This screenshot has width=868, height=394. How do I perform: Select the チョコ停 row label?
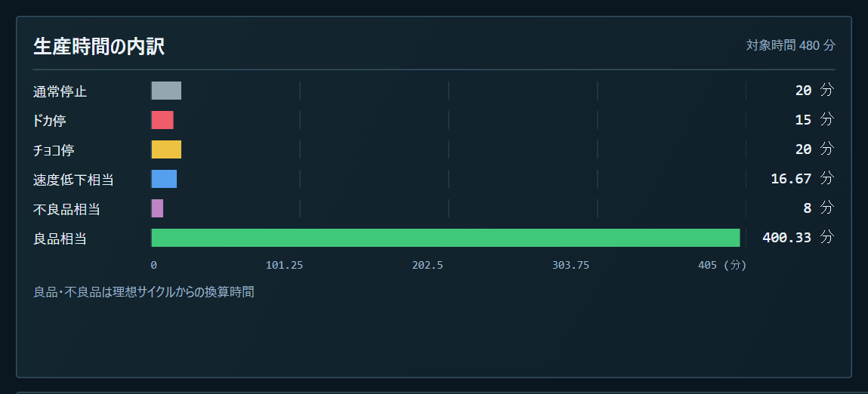[54, 150]
